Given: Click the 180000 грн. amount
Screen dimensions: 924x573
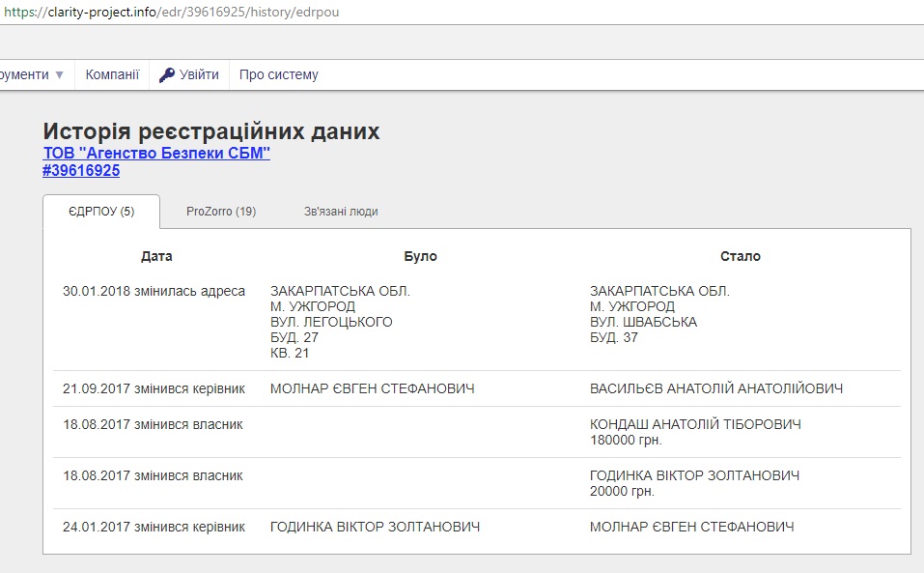Looking at the screenshot, I should pyautogui.click(x=626, y=441).
